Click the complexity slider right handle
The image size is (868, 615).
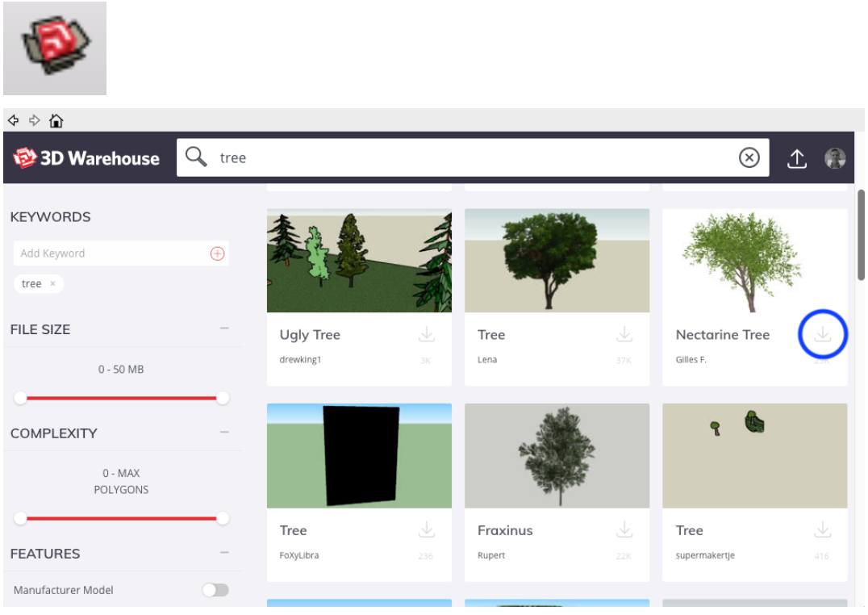[x=223, y=518]
